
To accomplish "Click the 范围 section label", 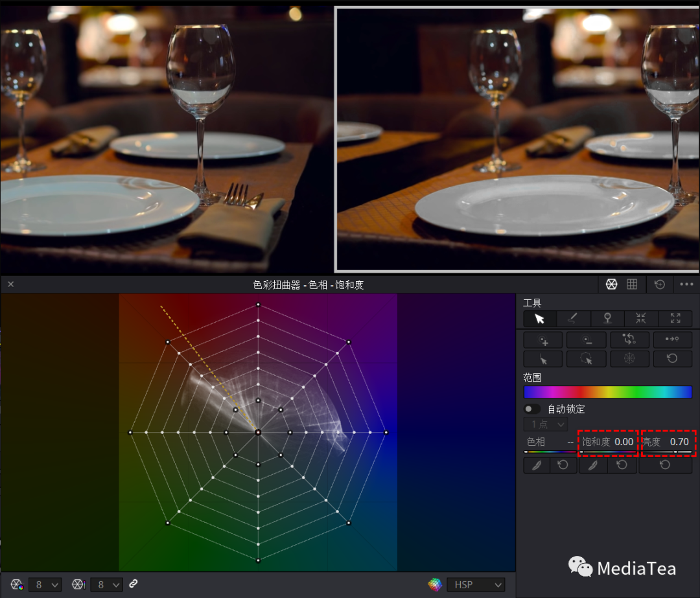I will click(x=532, y=378).
